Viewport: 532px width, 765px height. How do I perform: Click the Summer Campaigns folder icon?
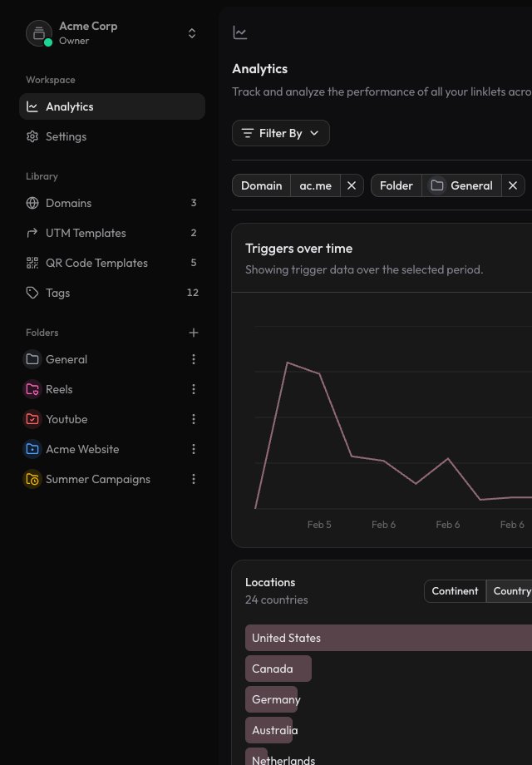(x=32, y=479)
